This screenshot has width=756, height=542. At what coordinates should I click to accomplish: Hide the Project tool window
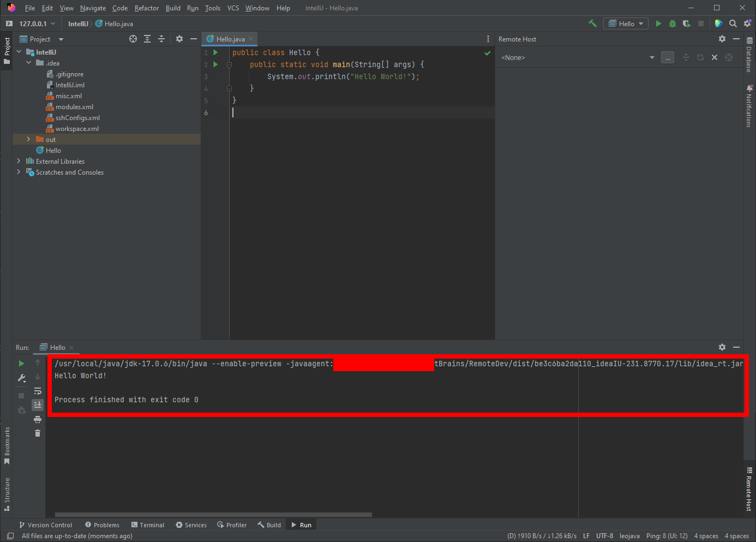coord(193,39)
